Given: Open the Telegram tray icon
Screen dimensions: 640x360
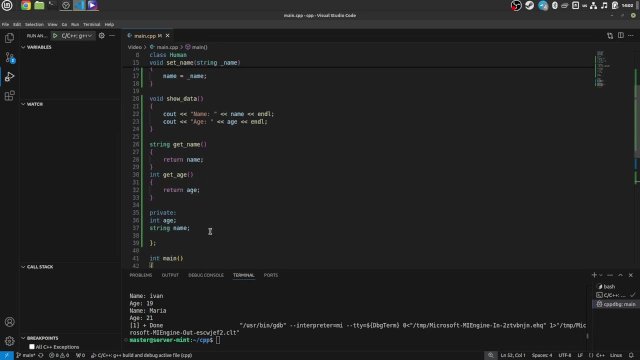Looking at the screenshot, I should pyautogui.click(x=543, y=5).
